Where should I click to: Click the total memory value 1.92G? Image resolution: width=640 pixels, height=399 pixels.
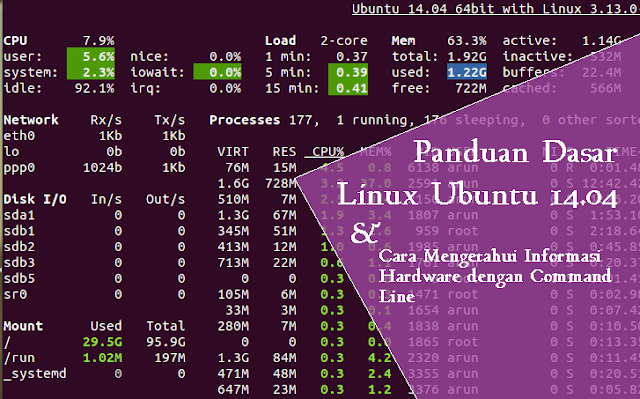[467, 56]
